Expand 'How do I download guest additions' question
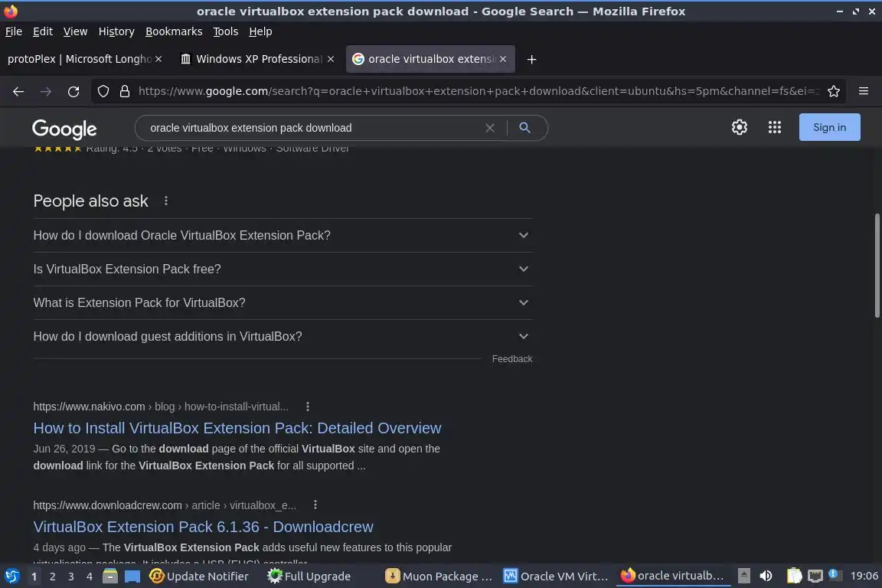The width and height of the screenshot is (882, 588). click(x=283, y=336)
